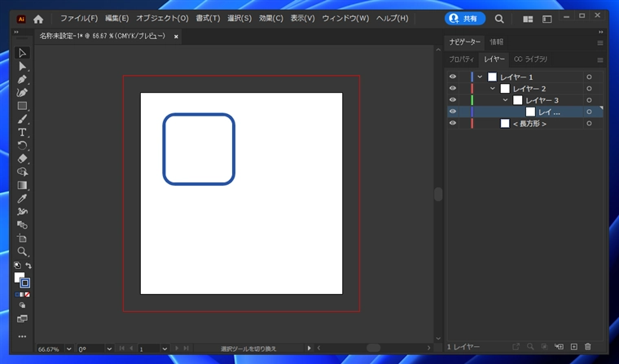Select the Direct Selection tool
Image resolution: width=619 pixels, height=364 pixels.
[22, 66]
